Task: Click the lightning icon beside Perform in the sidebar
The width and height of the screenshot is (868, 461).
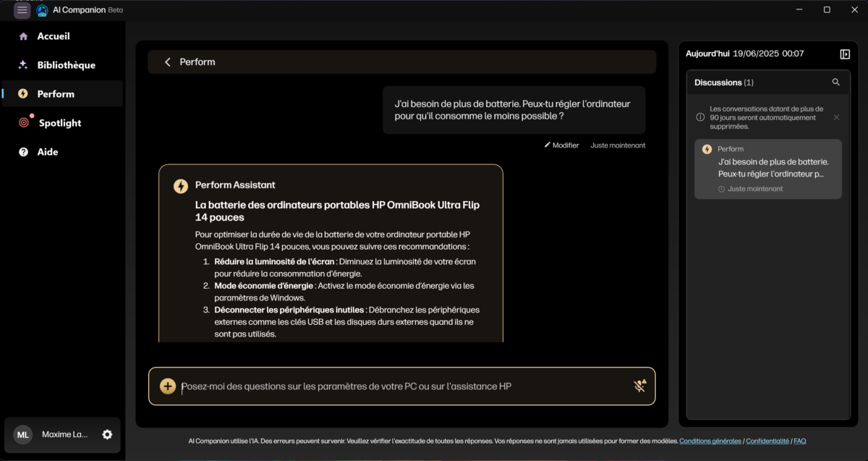Action: coord(23,94)
